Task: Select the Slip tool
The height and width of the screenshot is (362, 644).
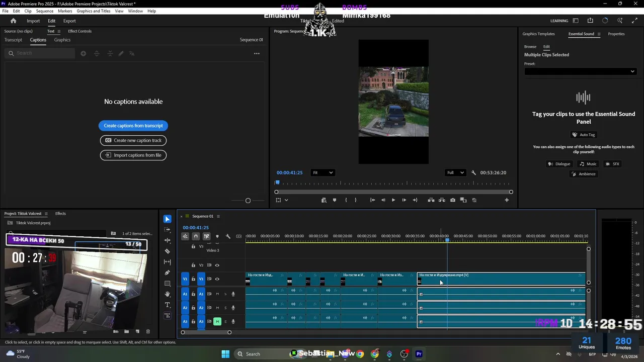Action: [x=168, y=262]
